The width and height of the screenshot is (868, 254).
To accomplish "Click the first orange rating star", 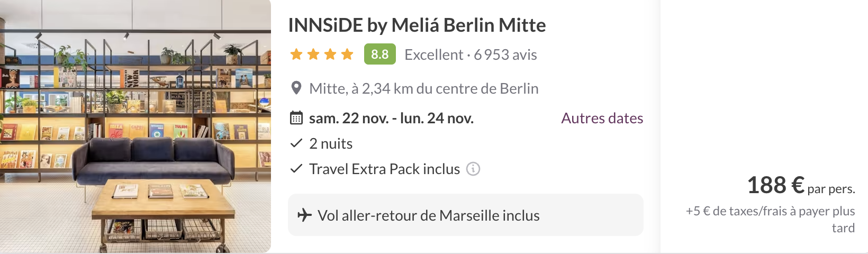I will pos(296,54).
